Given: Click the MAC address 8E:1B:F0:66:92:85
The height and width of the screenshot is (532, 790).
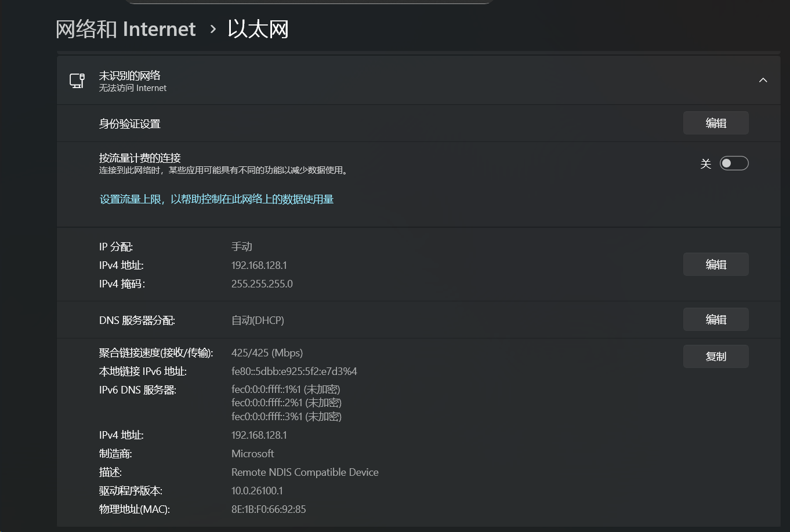Looking at the screenshot, I should [268, 509].
